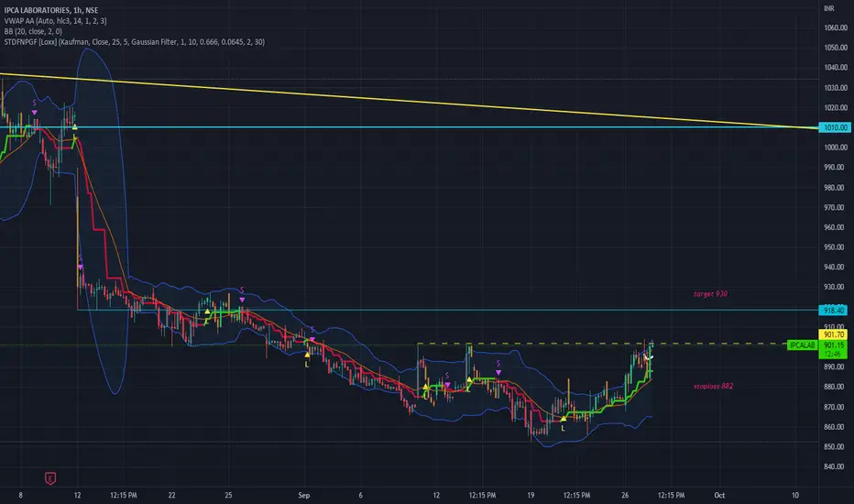Click the yellow 901.70 price label
The image size is (854, 504).
[833, 334]
